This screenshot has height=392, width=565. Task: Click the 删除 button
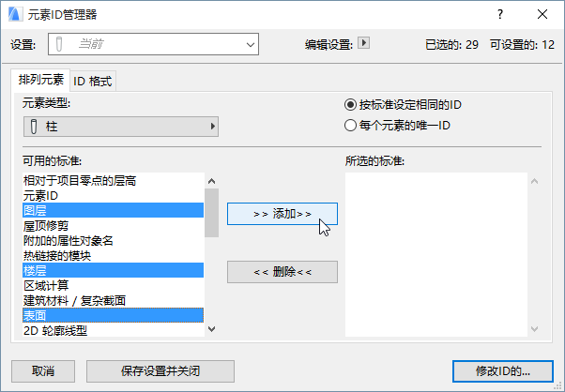click(x=282, y=272)
